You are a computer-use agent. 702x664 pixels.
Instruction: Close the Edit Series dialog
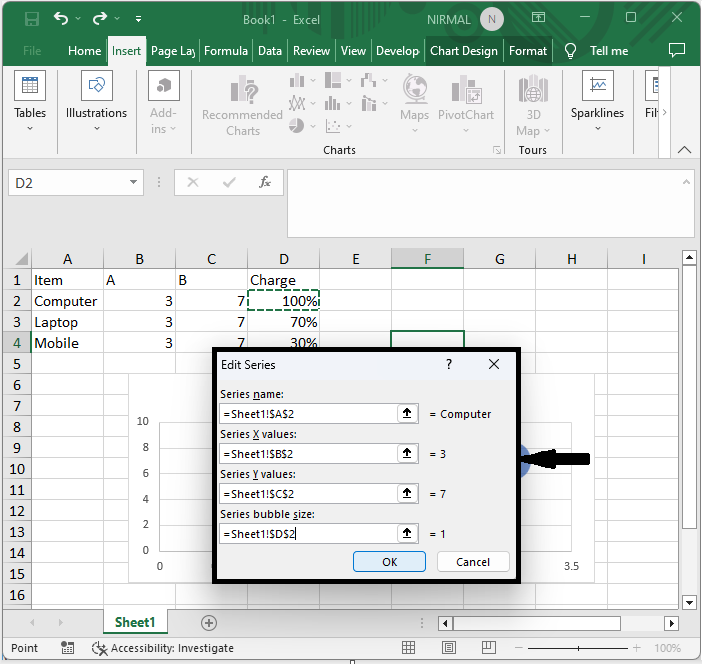[x=494, y=364]
